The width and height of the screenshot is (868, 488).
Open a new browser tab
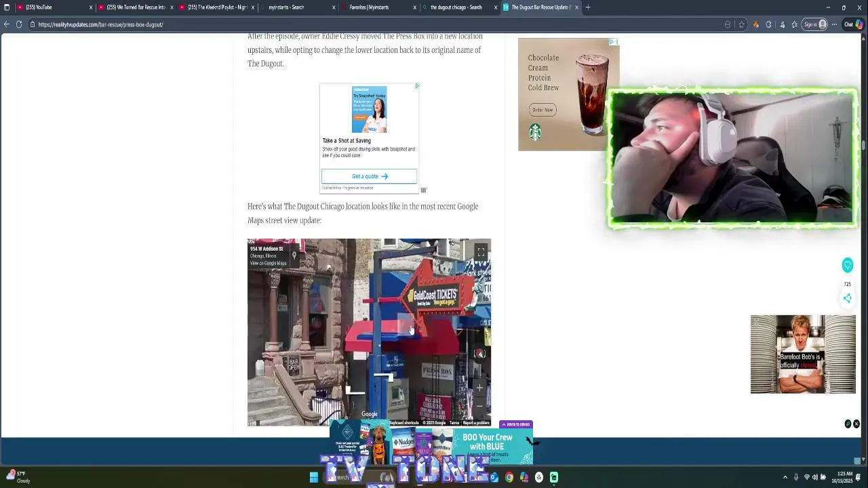click(x=588, y=7)
